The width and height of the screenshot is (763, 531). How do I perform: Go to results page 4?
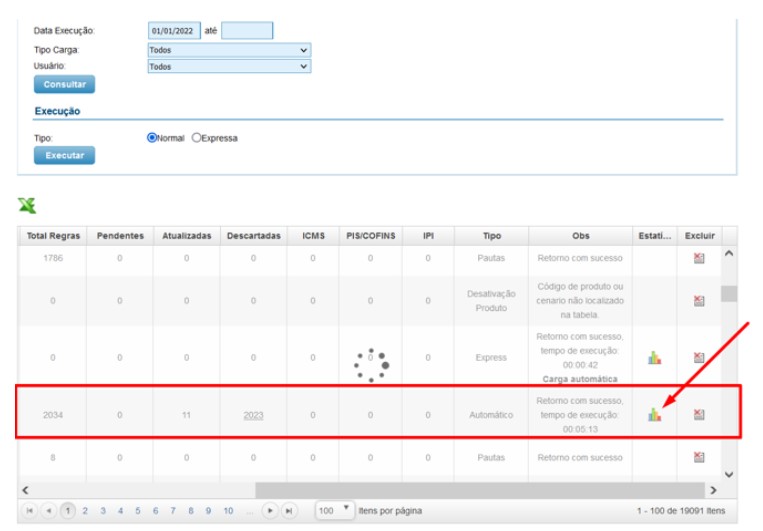[120, 511]
